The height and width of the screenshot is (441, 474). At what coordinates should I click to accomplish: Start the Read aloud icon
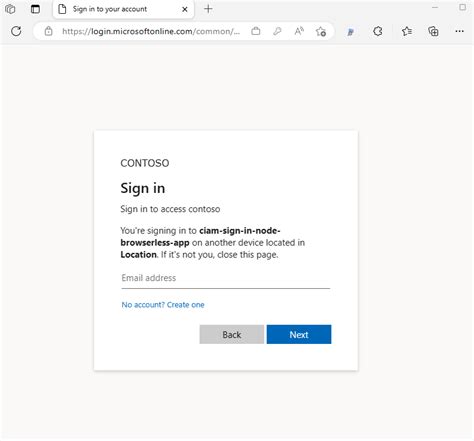[x=299, y=31]
